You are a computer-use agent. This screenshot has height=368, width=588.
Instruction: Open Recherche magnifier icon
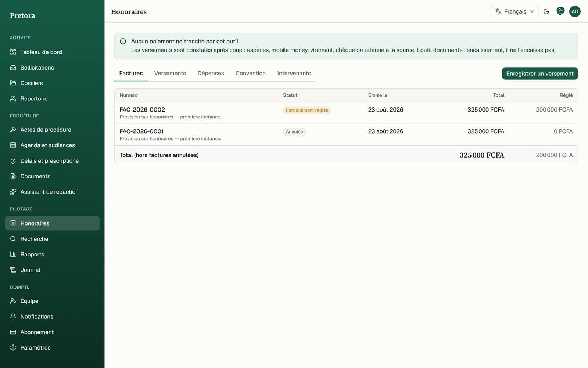pos(13,239)
